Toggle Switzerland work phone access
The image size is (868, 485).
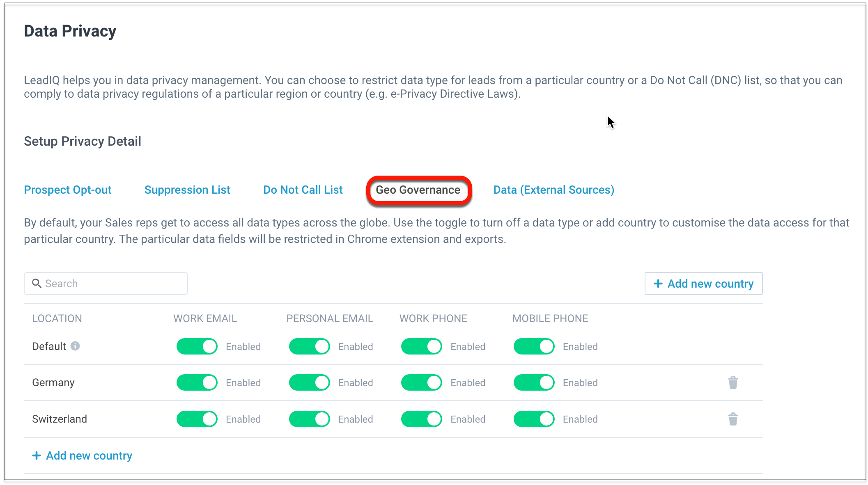[x=421, y=419]
